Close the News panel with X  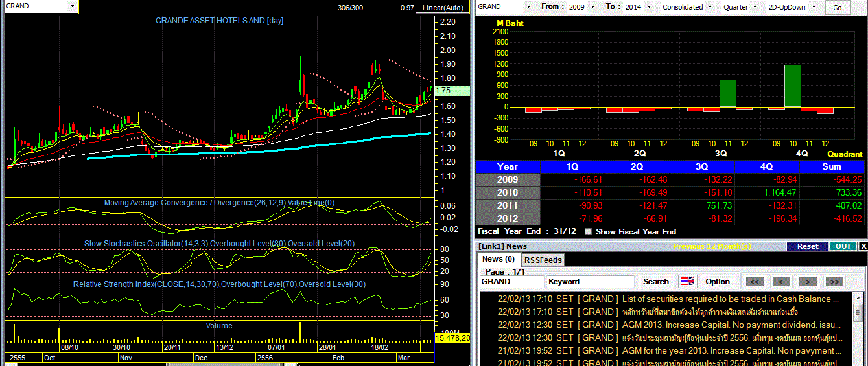coord(863,246)
